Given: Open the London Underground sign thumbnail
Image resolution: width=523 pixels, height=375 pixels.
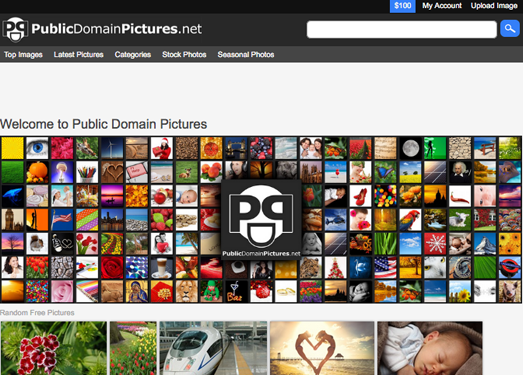Looking at the screenshot, I should coord(510,268).
